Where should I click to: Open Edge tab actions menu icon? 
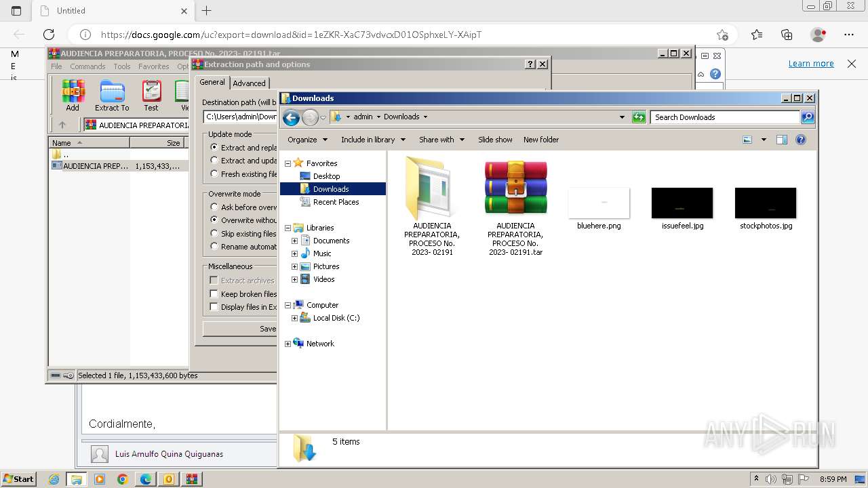point(16,11)
